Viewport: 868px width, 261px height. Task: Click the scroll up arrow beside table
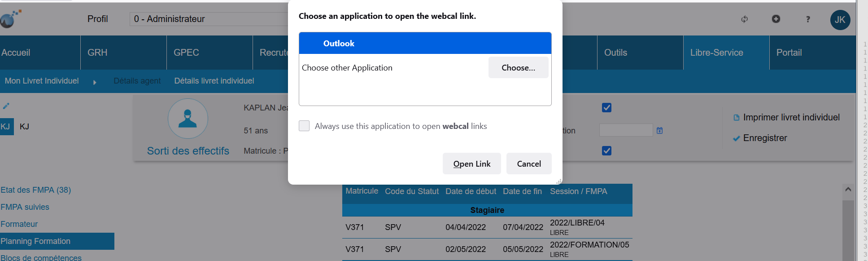pos(848,190)
